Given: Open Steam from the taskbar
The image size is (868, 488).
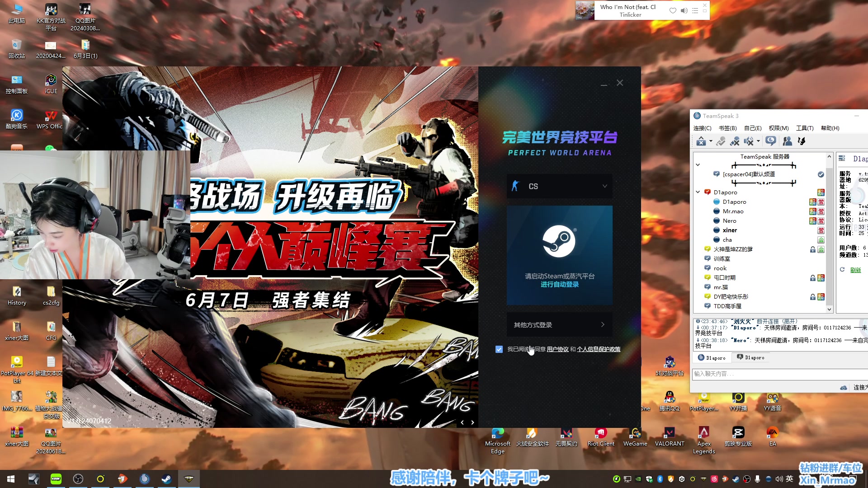Looking at the screenshot, I should tap(166, 479).
